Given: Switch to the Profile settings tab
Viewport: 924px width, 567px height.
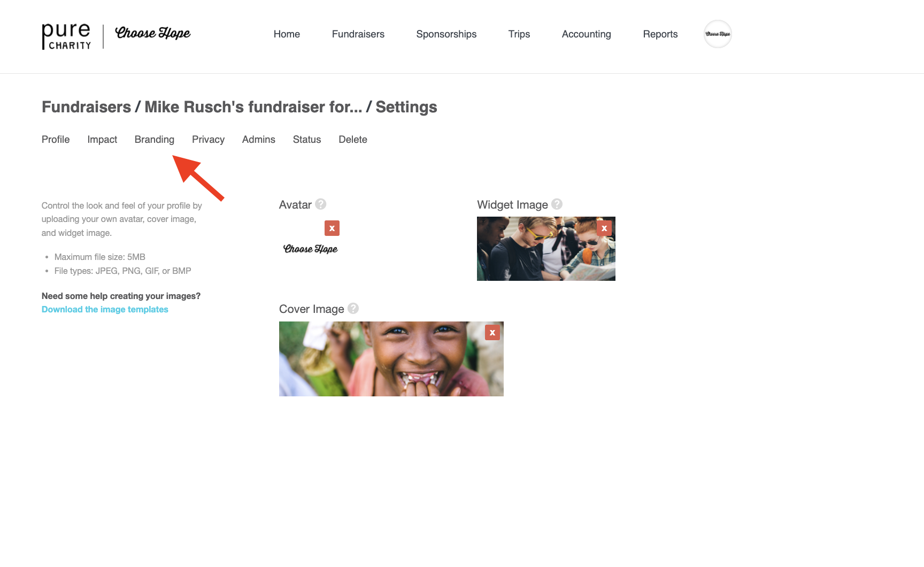Looking at the screenshot, I should pos(56,140).
